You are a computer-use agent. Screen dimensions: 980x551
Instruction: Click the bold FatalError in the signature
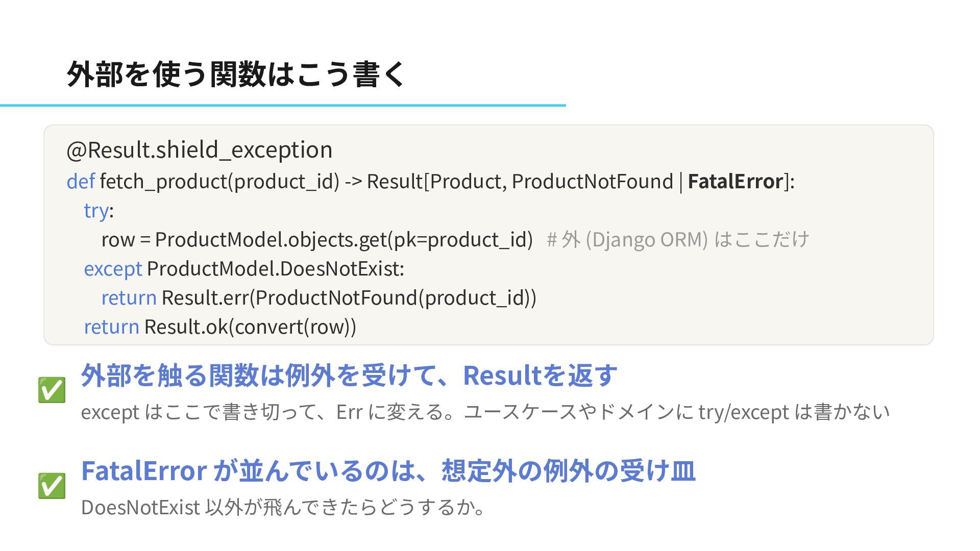coord(736,181)
